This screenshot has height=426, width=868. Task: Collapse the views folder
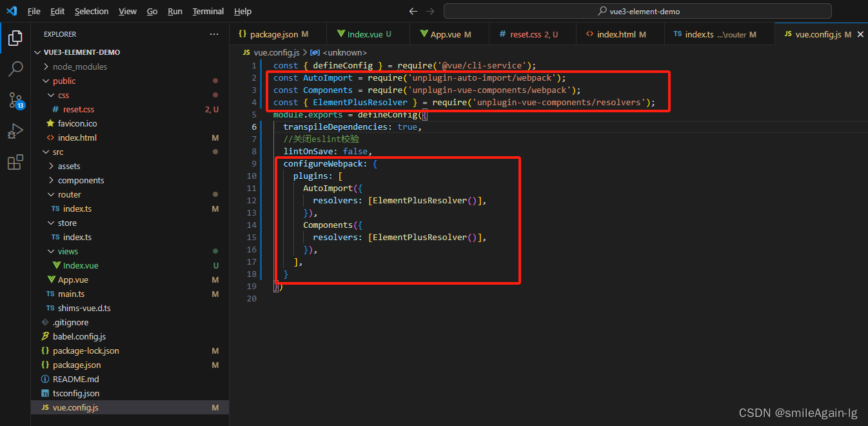[x=67, y=251]
